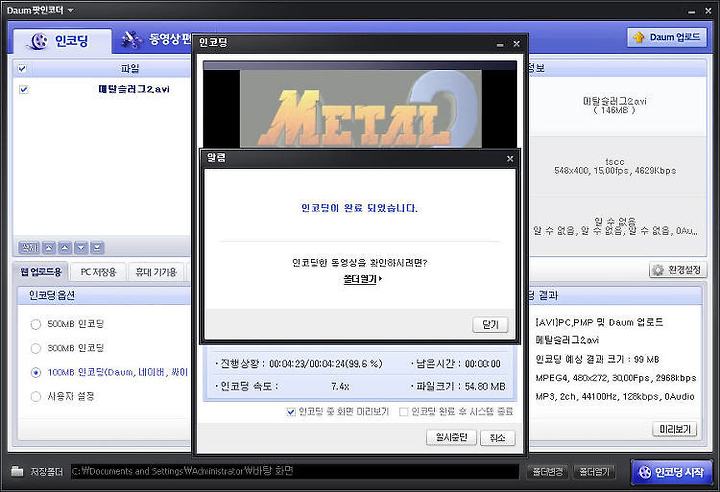
Task: Toggle 인코딩 중 화면 미리보기 checkbox
Action: click(x=291, y=412)
